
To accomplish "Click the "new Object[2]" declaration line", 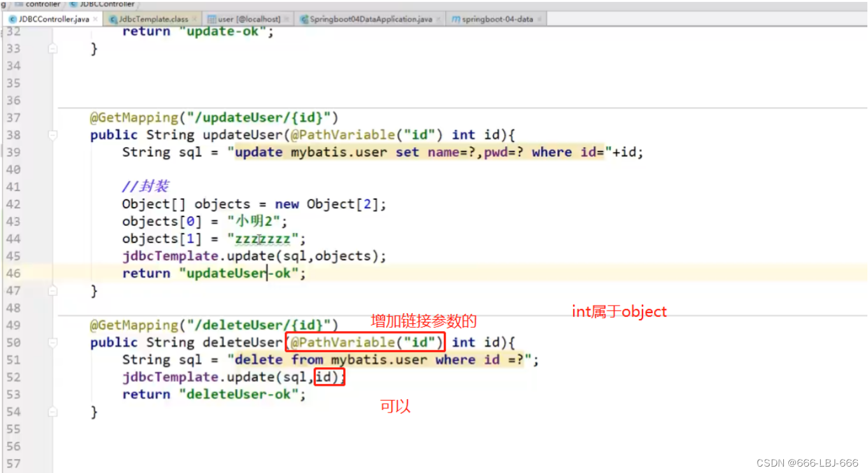I will coord(254,204).
